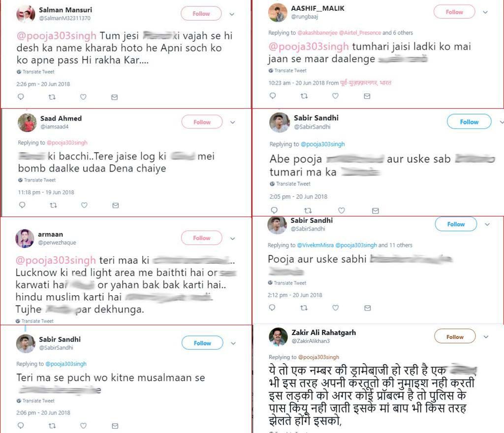Follow Salman Mansuri
Viewport: 504px width, 433px height.
201,14
